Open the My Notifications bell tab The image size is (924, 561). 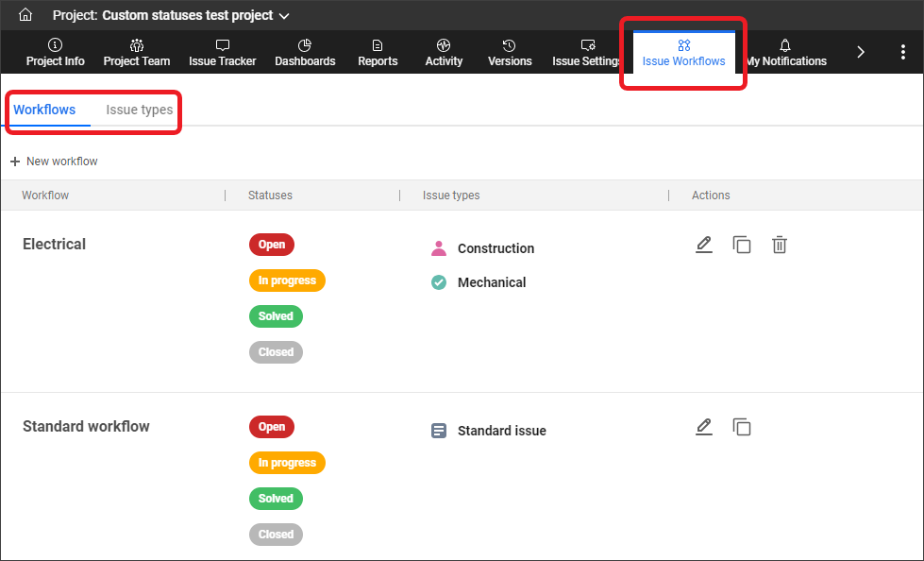pos(785,53)
